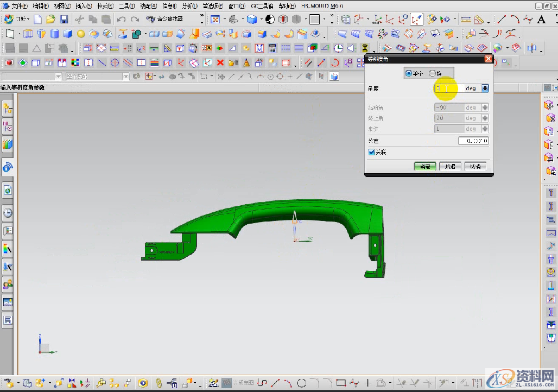The width and height of the screenshot is (558, 392).
Task: Select the 单个 (single) radio button
Action: [x=409, y=73]
